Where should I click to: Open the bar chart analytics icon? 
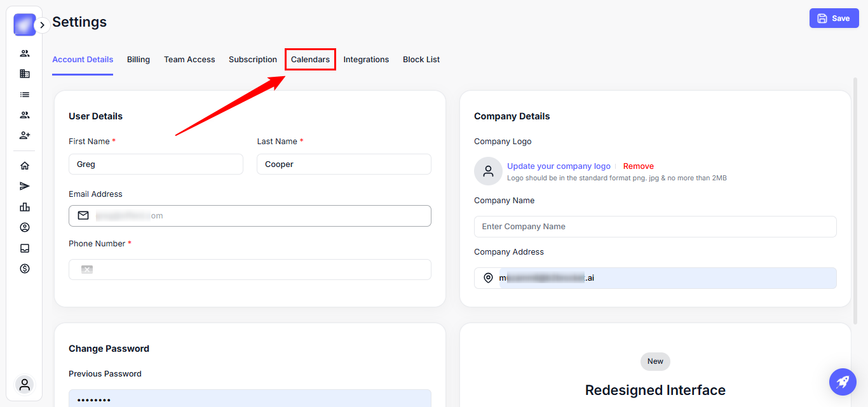tap(25, 207)
